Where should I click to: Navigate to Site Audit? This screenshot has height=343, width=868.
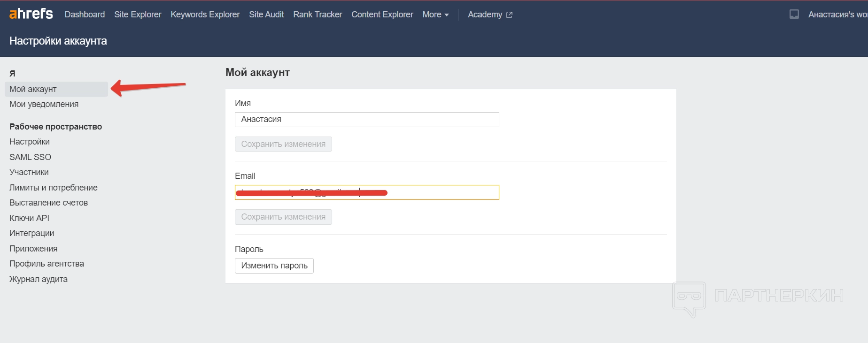[266, 15]
